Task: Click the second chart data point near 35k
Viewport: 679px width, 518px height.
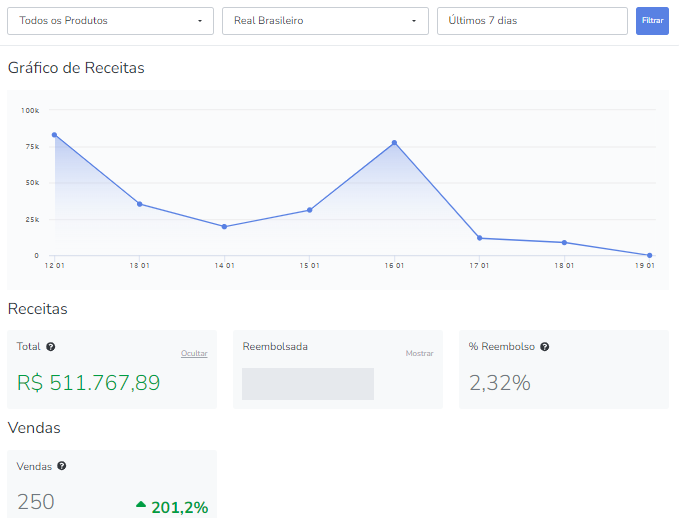Action: coord(139,204)
